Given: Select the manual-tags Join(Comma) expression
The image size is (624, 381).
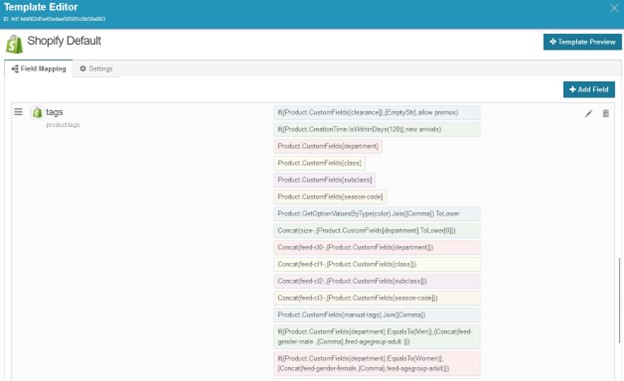Looking at the screenshot, I should [x=377, y=315].
